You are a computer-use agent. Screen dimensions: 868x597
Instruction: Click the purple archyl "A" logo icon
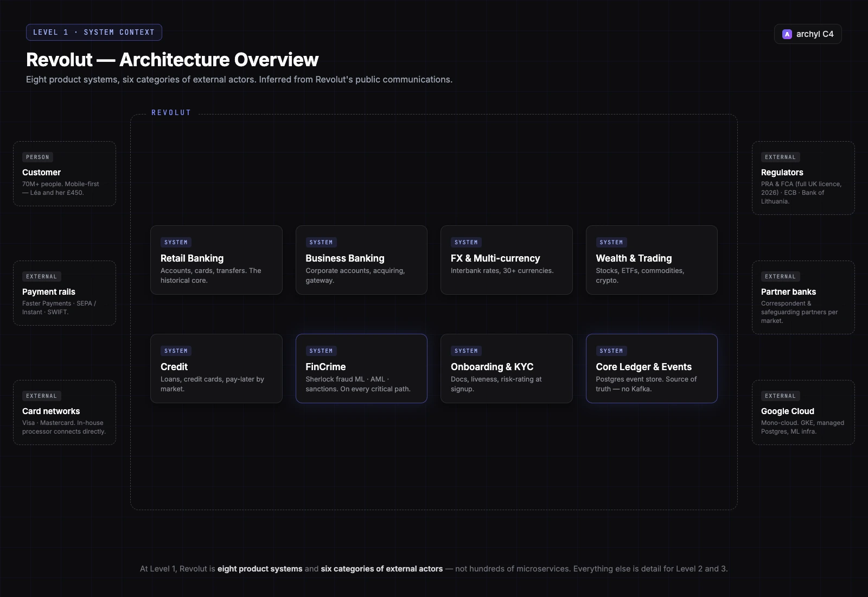click(x=787, y=34)
